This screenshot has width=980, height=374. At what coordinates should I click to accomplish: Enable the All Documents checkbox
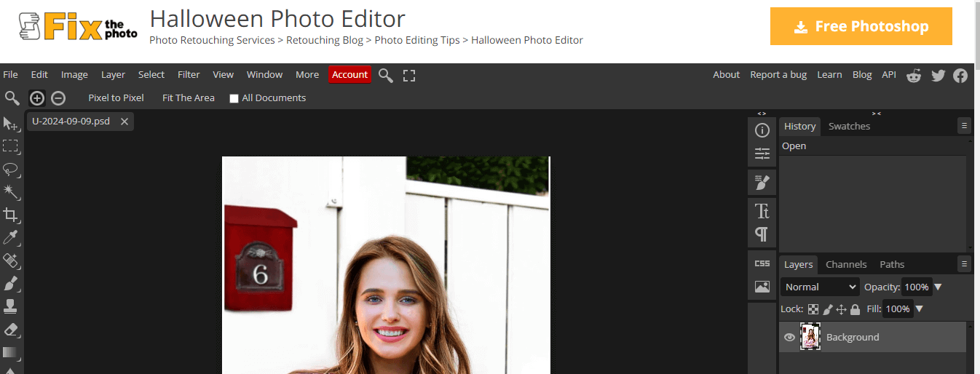(x=234, y=98)
